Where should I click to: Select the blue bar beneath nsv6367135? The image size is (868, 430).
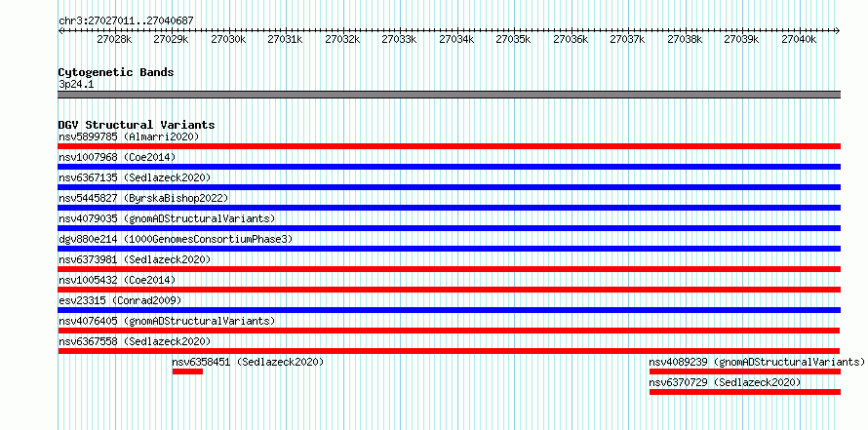click(449, 187)
